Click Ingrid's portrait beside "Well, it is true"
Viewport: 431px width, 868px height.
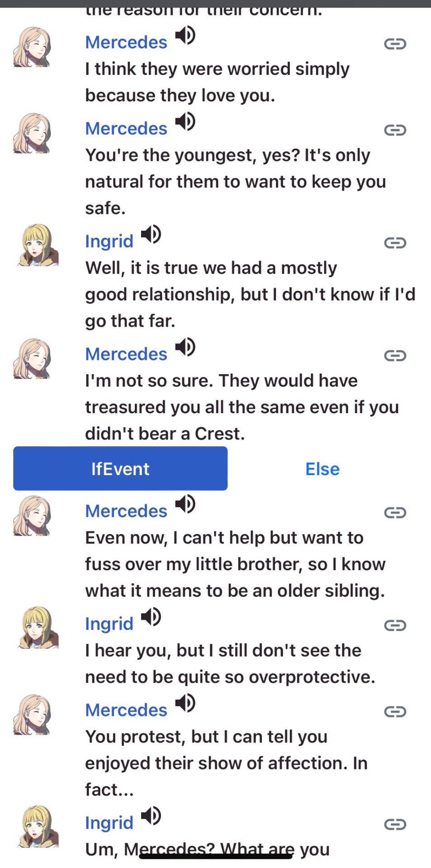[38, 245]
